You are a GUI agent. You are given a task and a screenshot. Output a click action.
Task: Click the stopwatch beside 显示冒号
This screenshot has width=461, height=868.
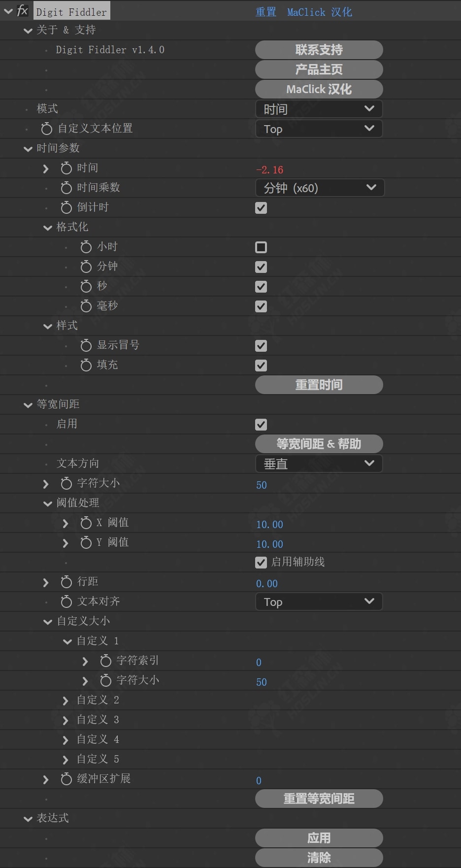click(x=86, y=345)
